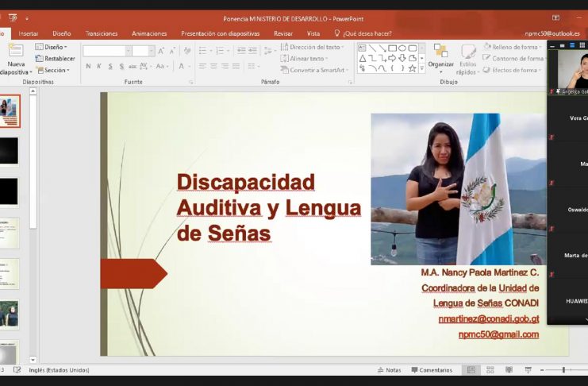The image size is (588, 386).
Task: Toggle bold (N) formatting
Action: pyautogui.click(x=88, y=67)
